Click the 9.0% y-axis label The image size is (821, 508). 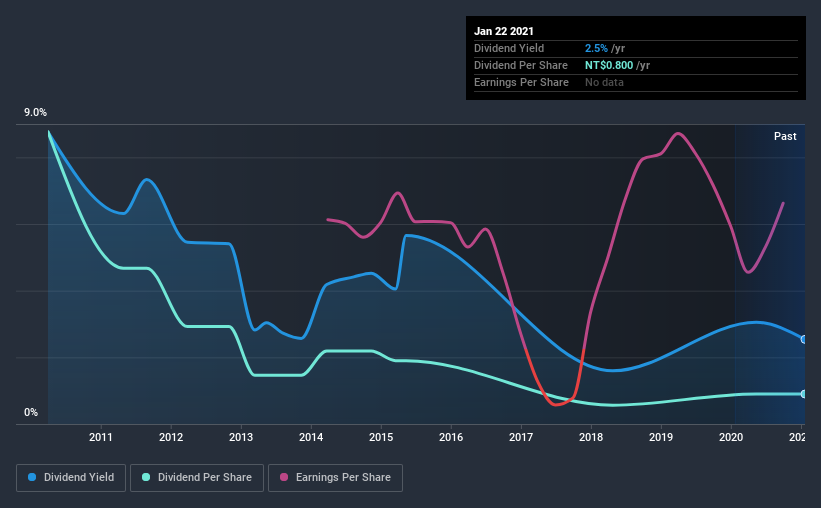(35, 113)
